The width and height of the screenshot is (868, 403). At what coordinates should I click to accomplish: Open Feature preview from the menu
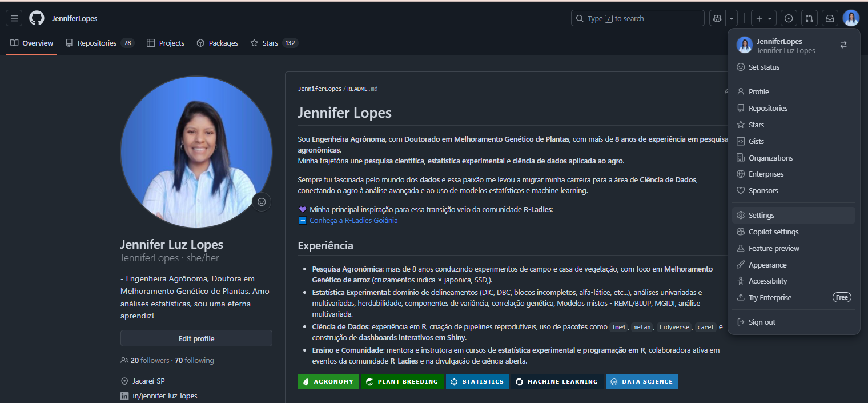pos(774,248)
